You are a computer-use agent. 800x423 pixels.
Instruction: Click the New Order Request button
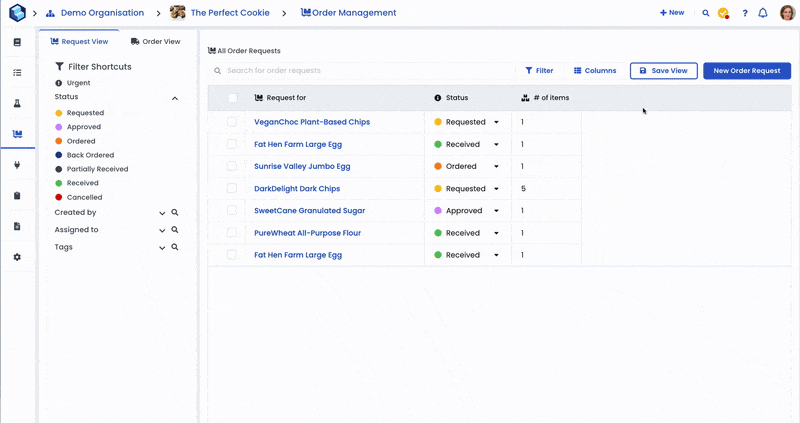(746, 71)
